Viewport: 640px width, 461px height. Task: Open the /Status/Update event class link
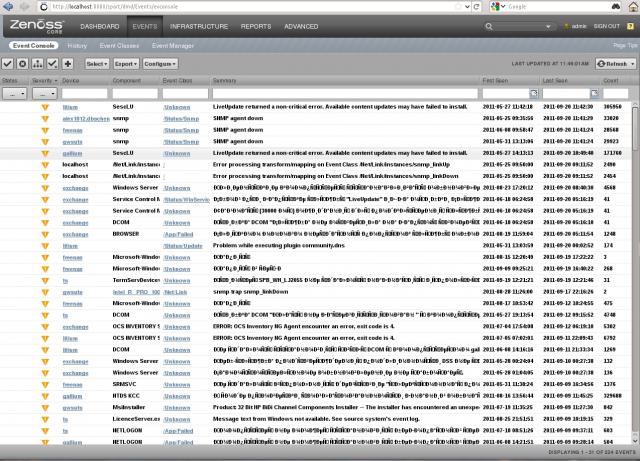click(183, 246)
